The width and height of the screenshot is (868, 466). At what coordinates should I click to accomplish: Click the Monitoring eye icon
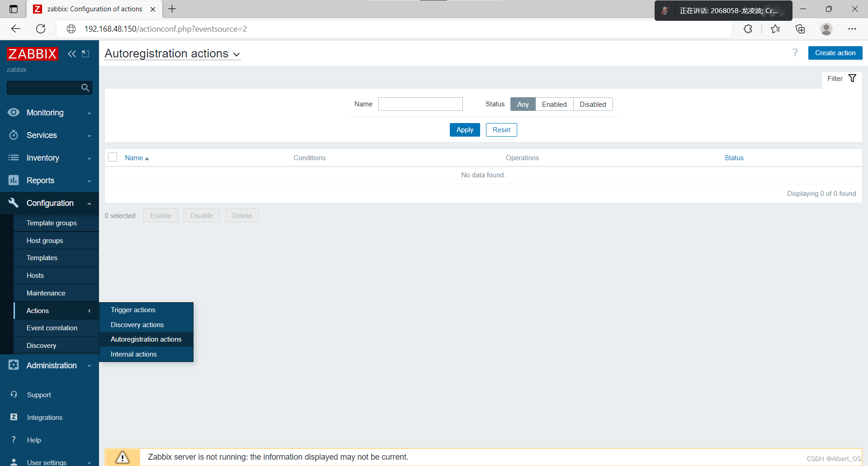(x=14, y=112)
